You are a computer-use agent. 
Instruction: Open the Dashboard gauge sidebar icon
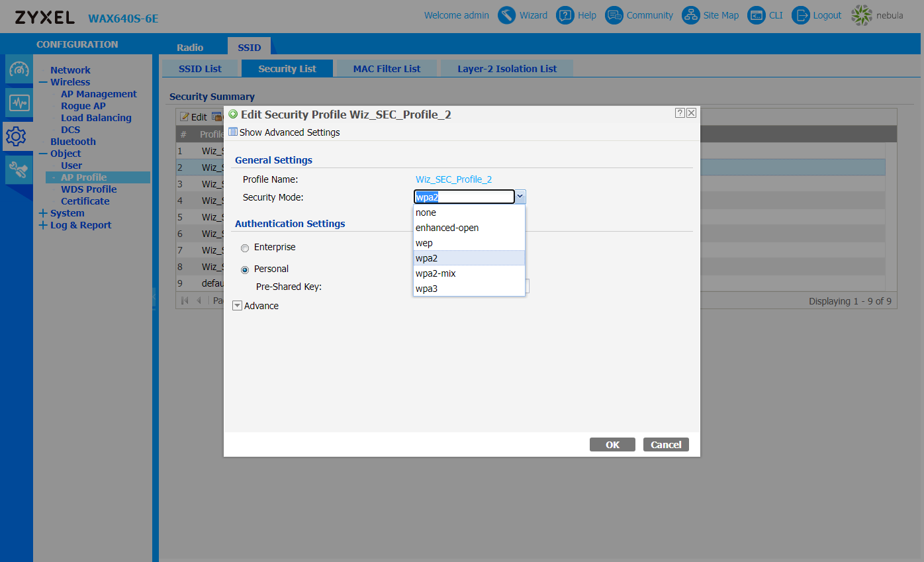tap(19, 70)
